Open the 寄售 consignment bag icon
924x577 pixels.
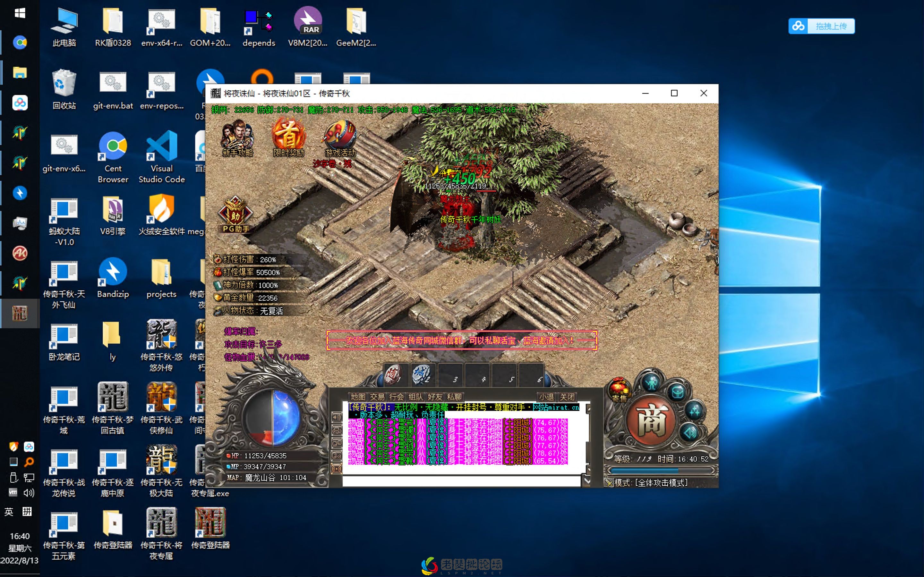619,389
